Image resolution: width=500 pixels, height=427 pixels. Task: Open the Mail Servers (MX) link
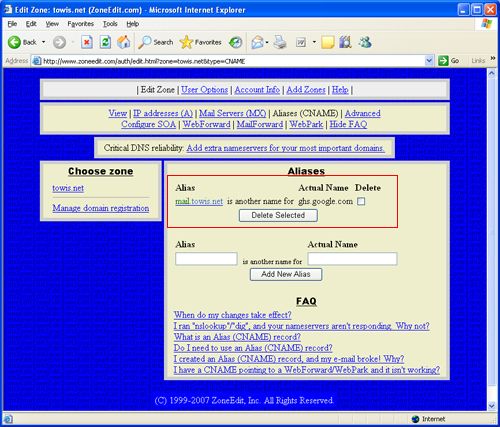233,113
